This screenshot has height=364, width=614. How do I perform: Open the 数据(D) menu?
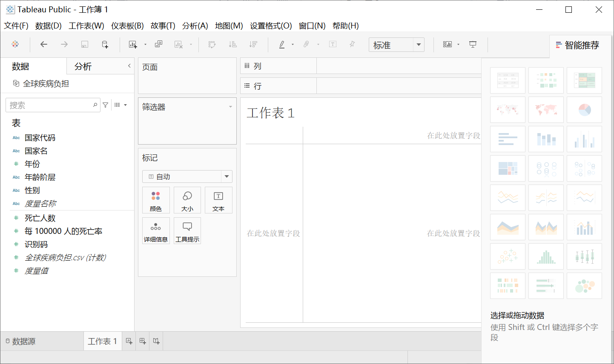tap(49, 26)
